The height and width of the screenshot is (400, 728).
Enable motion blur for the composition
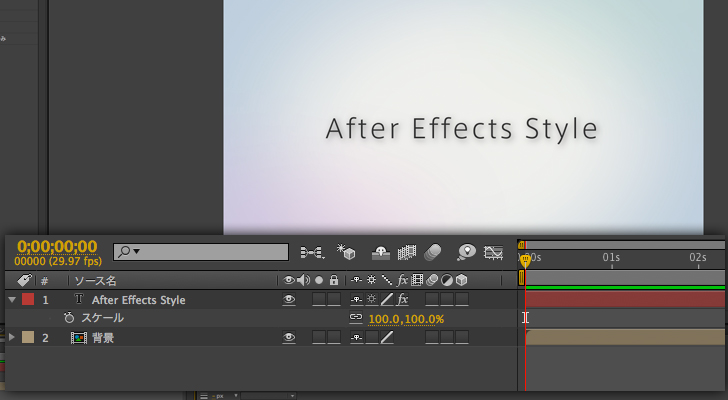coord(432,252)
